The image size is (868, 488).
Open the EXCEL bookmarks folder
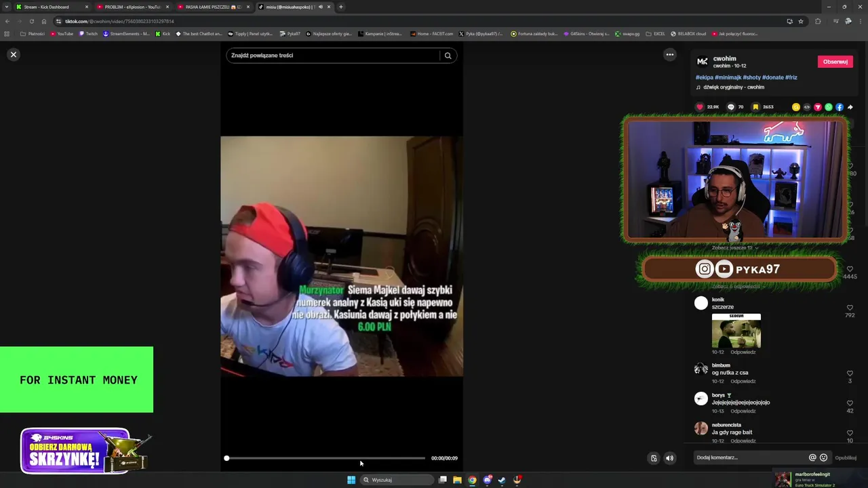pos(655,33)
